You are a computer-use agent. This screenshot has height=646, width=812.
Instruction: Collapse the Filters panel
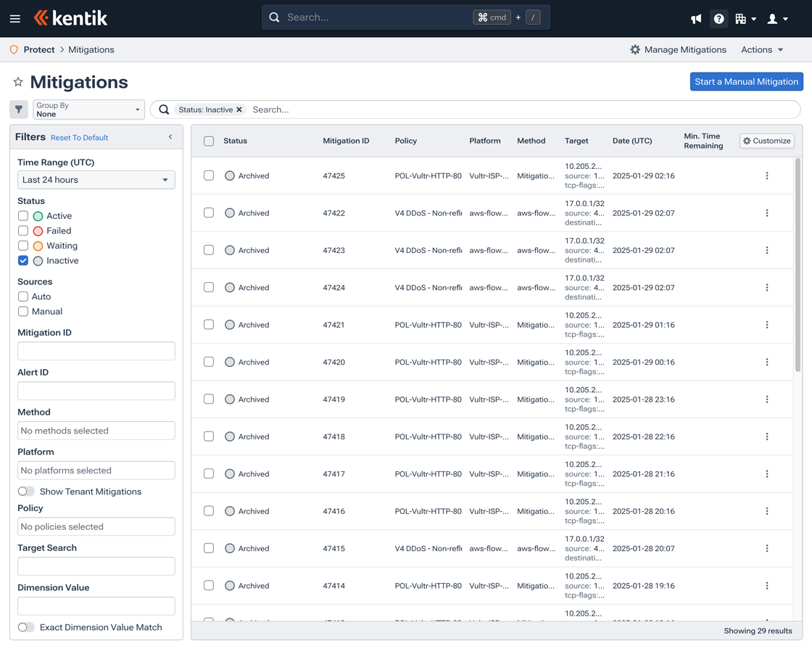[x=170, y=136]
